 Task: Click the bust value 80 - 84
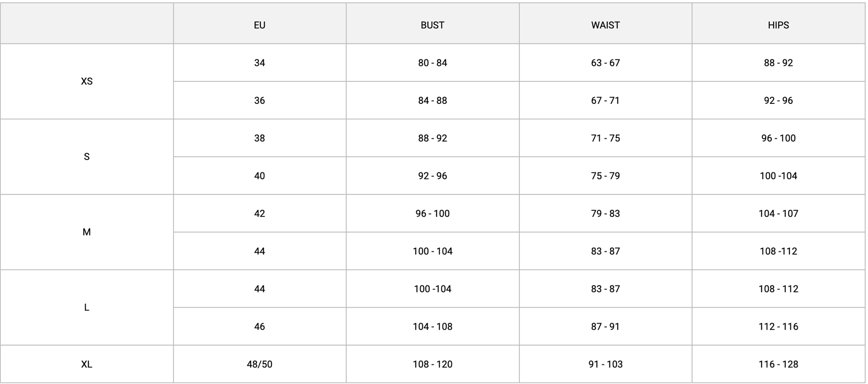(432, 63)
